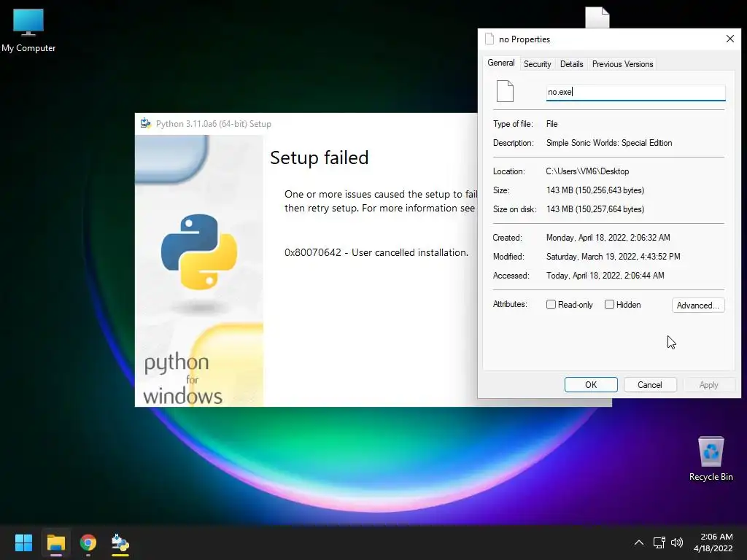Click the large file icon in General tab
747x560 pixels.
(x=505, y=91)
